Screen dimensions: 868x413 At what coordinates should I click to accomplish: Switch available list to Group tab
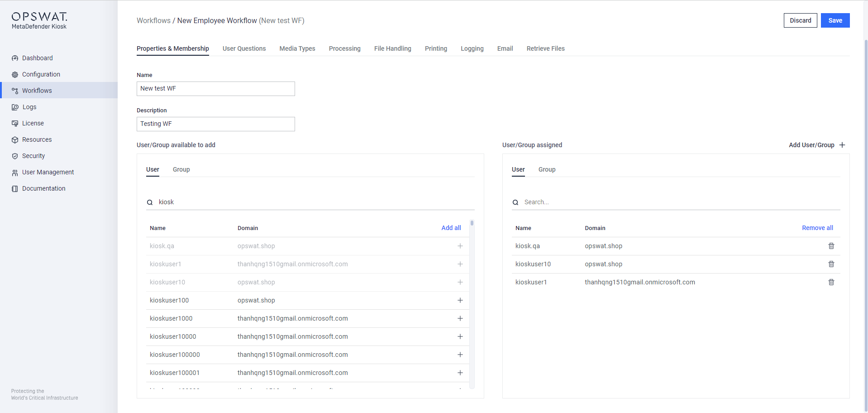[181, 169]
